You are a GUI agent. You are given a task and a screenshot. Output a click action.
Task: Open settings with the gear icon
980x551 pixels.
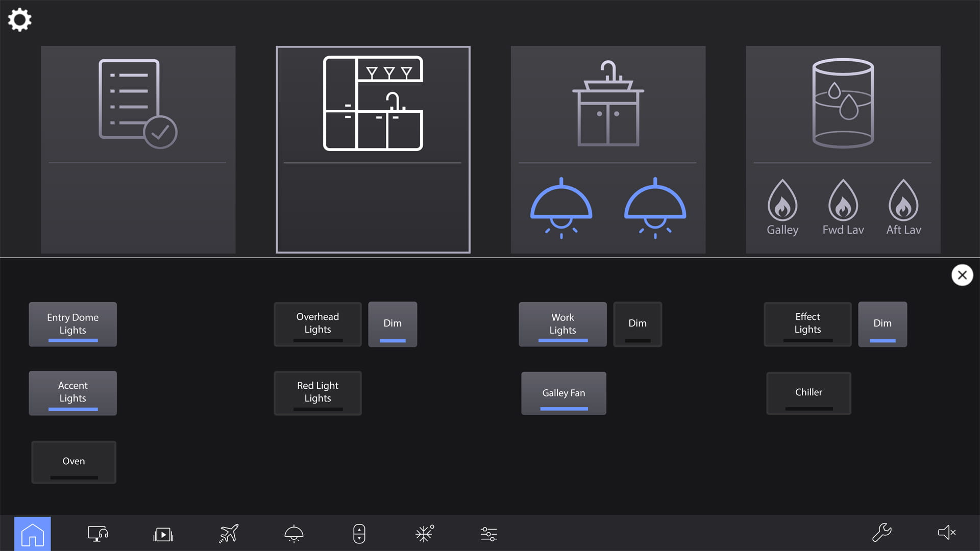19,20
